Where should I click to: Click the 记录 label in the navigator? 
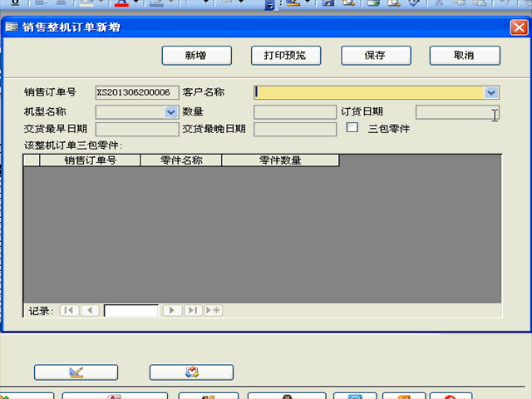point(41,311)
